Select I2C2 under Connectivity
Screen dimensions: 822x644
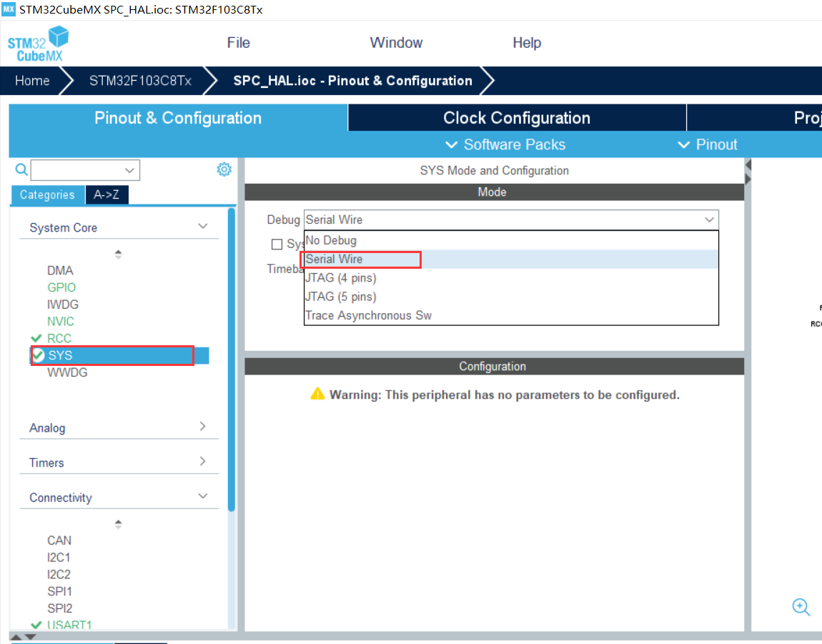pyautogui.click(x=59, y=574)
